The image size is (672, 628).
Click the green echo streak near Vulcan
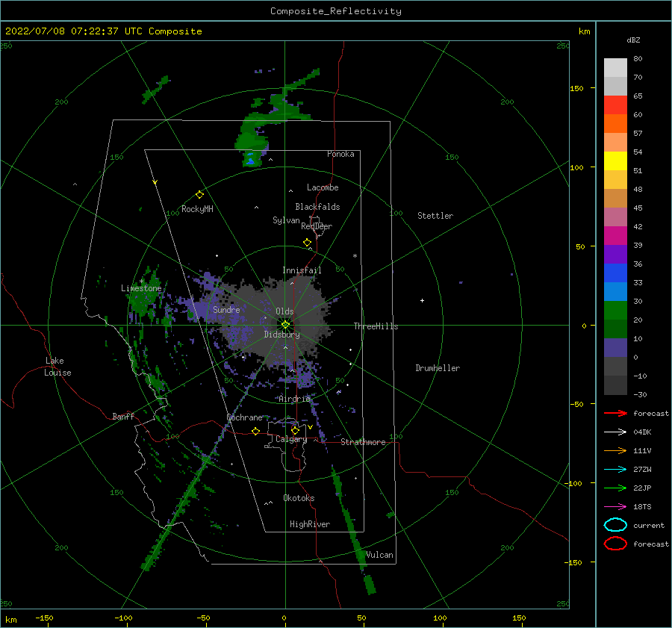[x=352, y=529]
